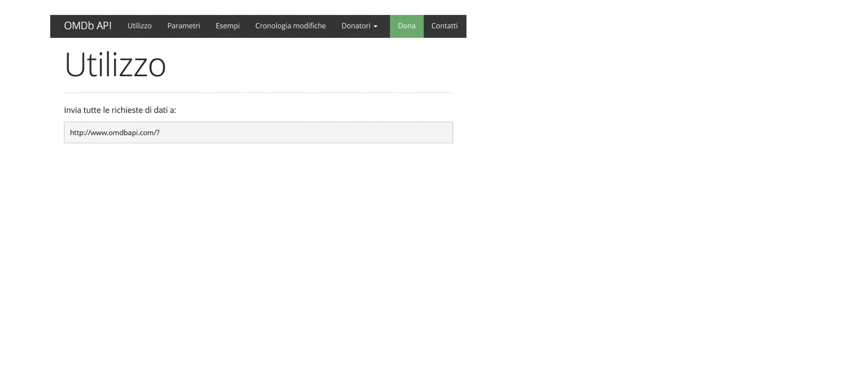Open the Utilizzo navigation item

139,26
